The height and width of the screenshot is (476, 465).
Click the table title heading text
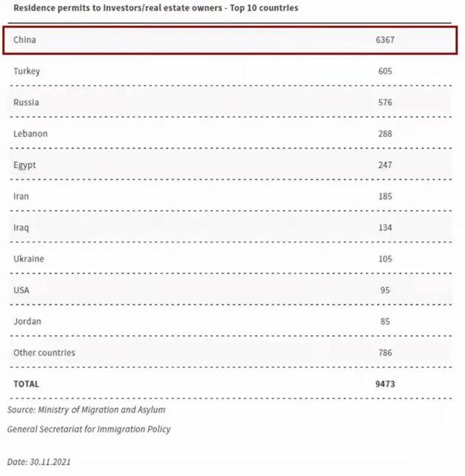click(x=156, y=8)
